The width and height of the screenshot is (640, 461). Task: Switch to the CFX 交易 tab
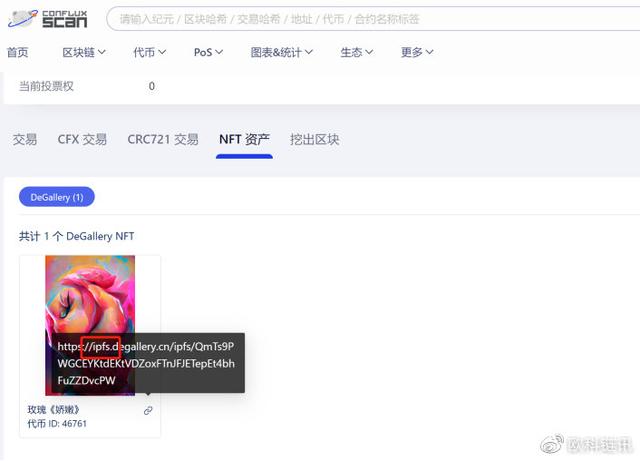82,140
